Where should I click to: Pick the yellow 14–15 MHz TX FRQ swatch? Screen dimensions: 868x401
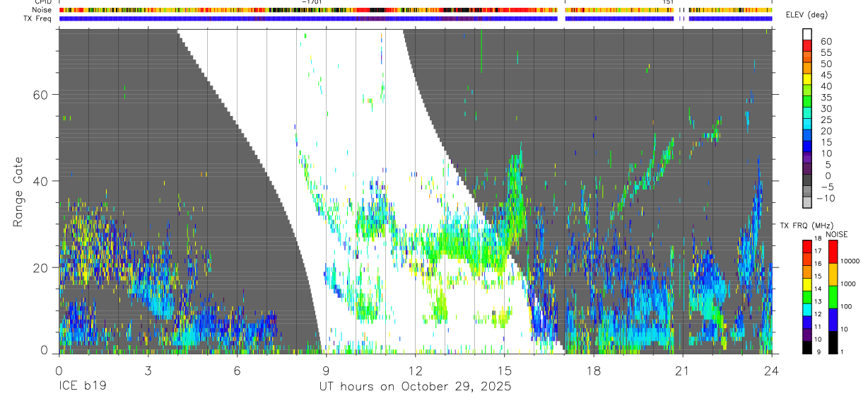tap(808, 284)
